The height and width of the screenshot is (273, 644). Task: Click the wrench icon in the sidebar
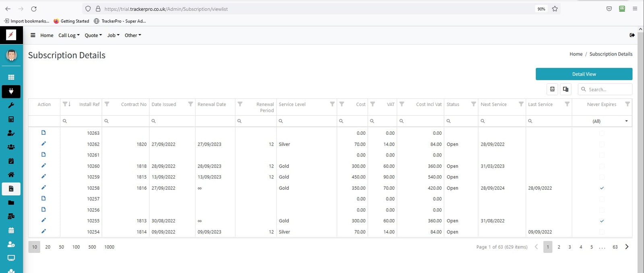pos(11,105)
